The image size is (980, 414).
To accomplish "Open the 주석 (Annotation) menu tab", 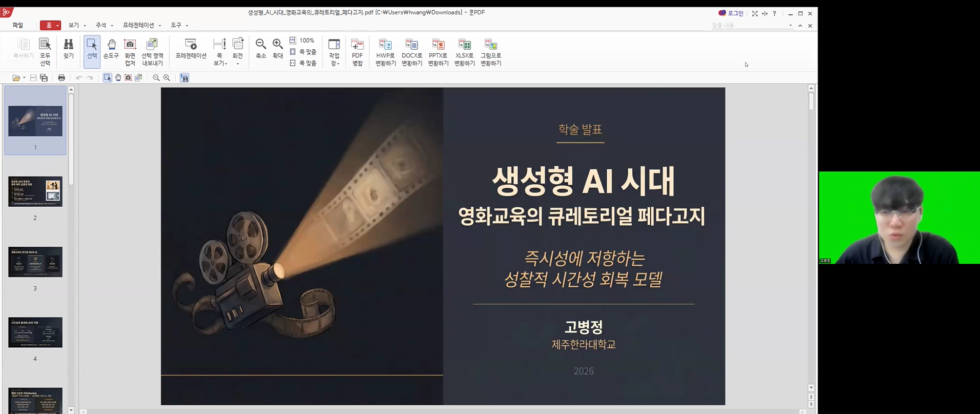I will (x=101, y=25).
